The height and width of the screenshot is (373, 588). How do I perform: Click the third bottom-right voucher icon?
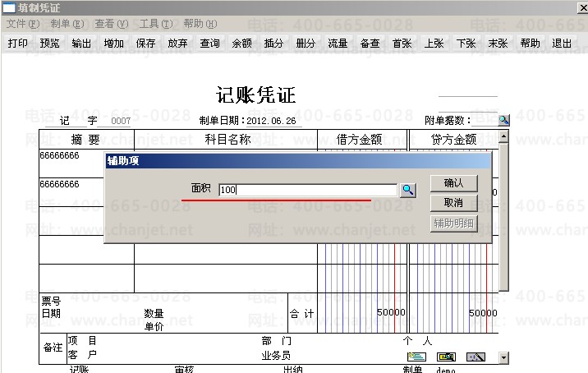tap(475, 357)
